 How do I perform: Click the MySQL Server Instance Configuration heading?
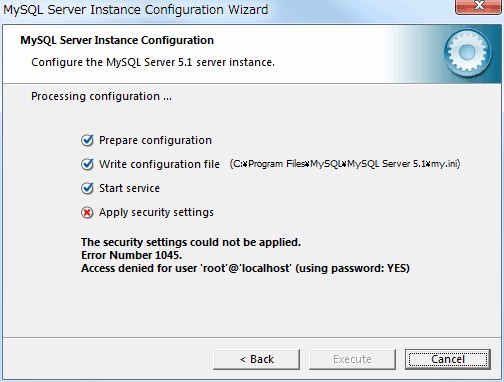tap(117, 40)
